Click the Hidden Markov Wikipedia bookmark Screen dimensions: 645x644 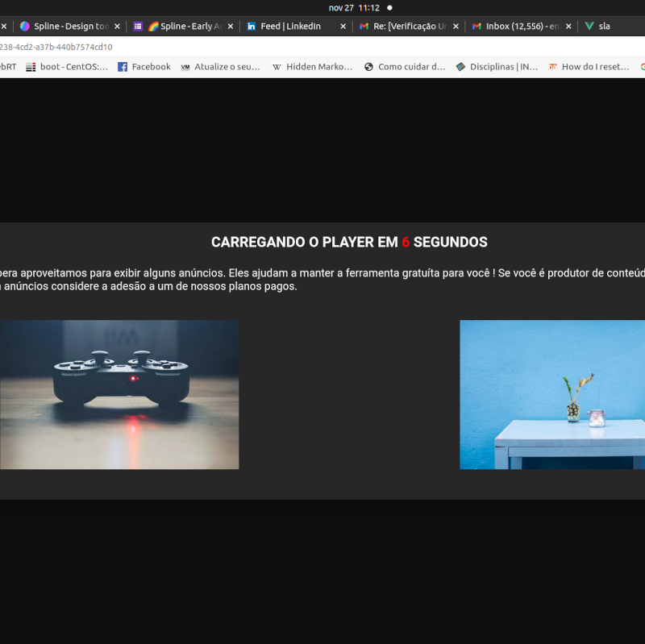318,67
